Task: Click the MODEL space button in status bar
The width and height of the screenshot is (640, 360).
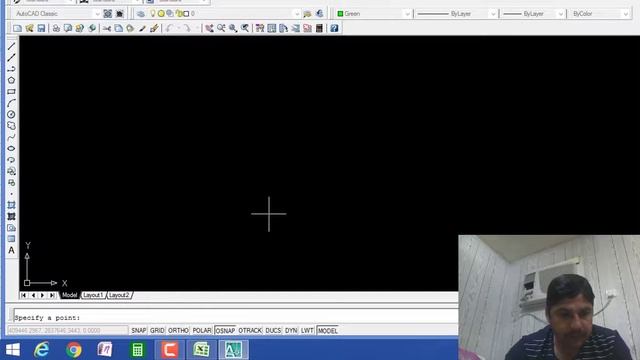Action: 328,331
